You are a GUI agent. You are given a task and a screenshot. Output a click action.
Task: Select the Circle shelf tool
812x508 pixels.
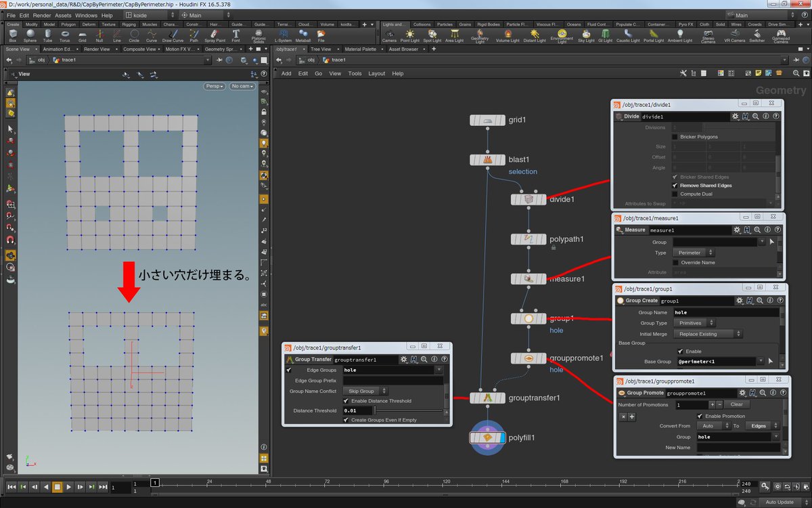(x=135, y=35)
